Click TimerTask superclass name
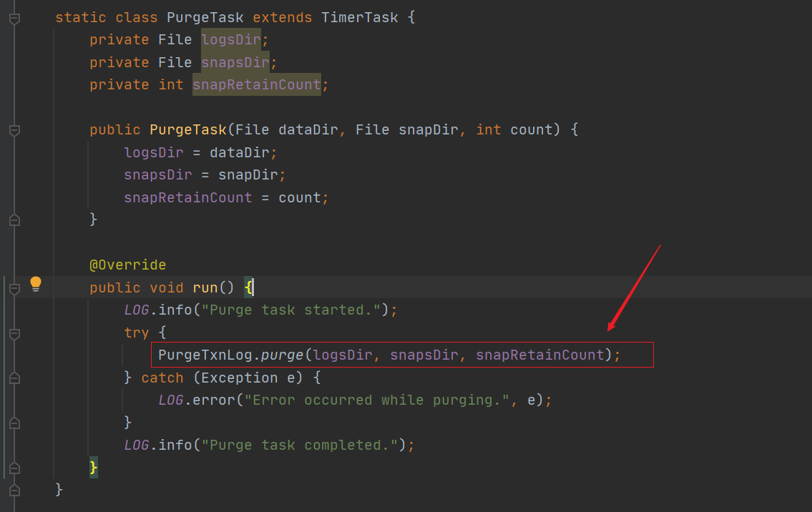 (x=359, y=18)
